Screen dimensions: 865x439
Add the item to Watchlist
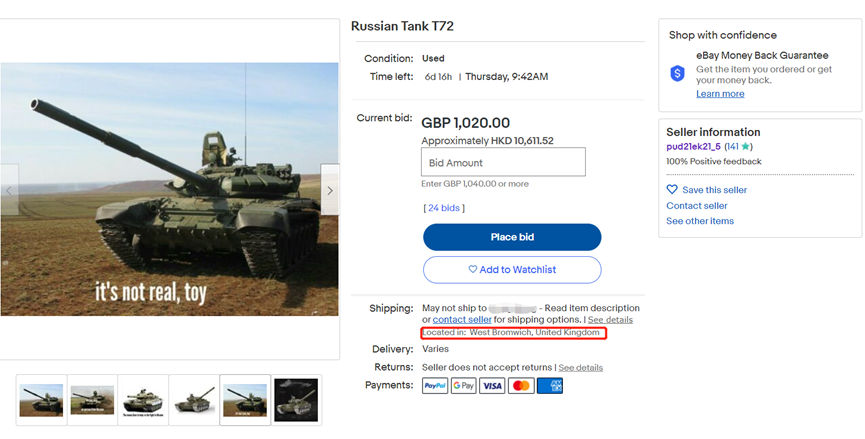[512, 270]
